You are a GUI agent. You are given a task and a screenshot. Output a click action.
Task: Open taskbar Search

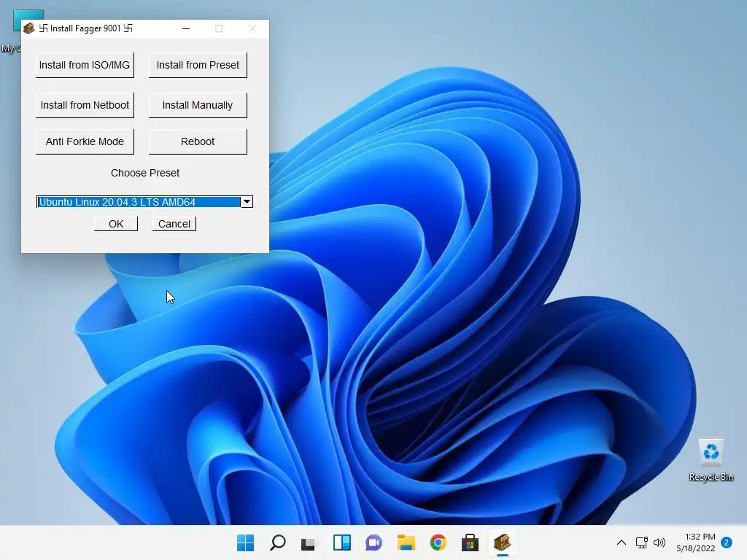tap(278, 542)
